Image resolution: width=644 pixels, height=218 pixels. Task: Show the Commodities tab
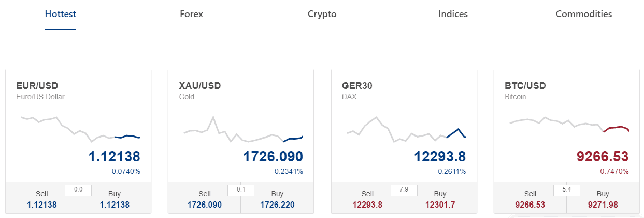583,14
